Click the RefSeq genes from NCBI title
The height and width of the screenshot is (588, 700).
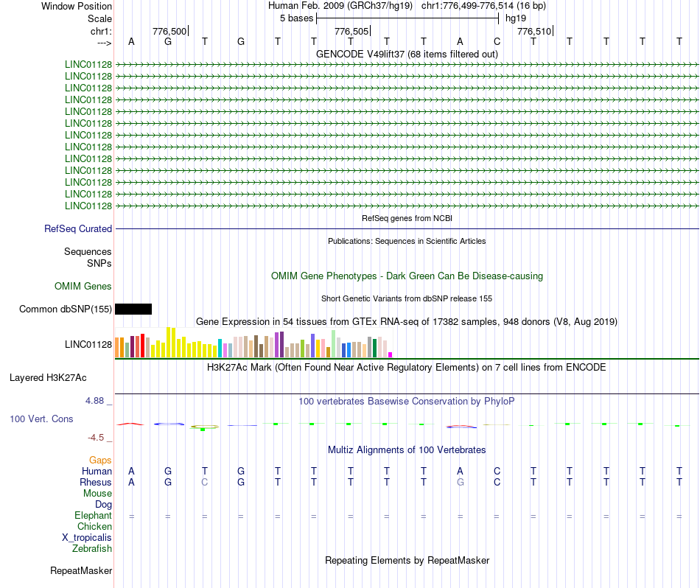click(x=407, y=218)
